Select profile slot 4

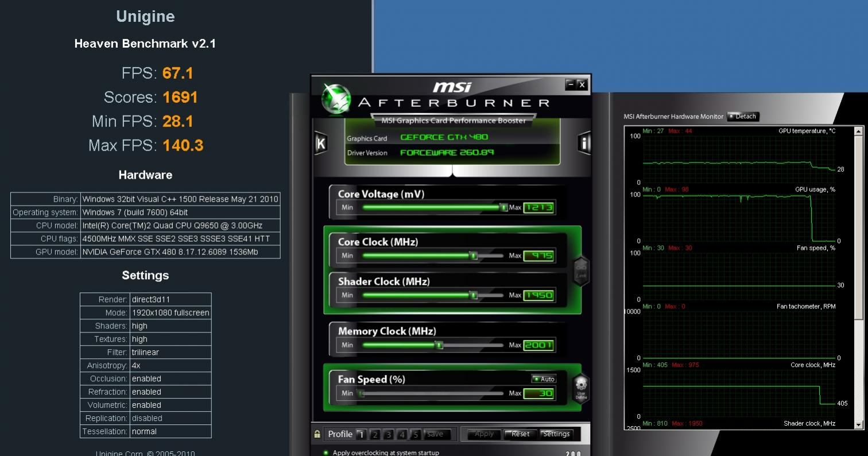[402, 435]
